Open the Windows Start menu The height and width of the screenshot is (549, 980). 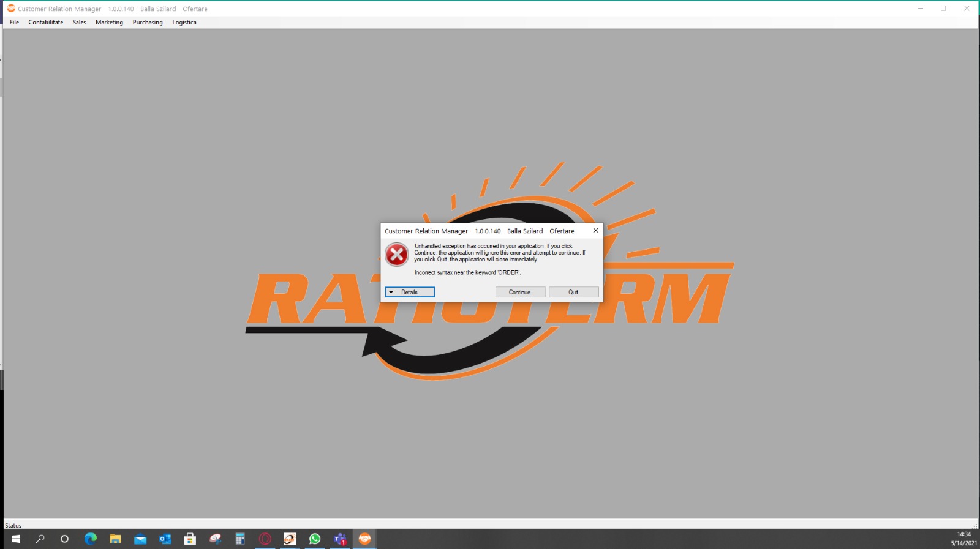[x=15, y=539]
